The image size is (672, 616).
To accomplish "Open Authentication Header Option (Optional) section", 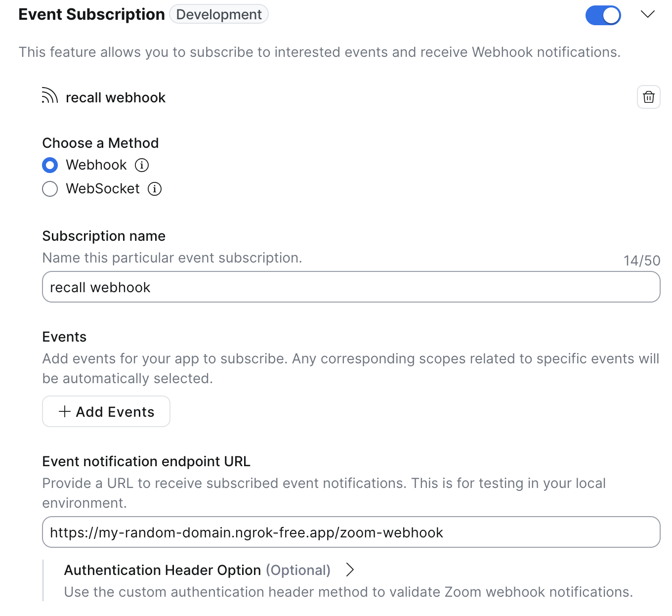I will (x=197, y=570).
